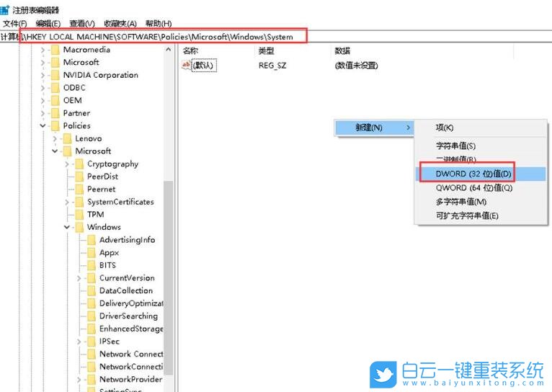Select the IPSec tree item
The width and height of the screenshot is (552, 392).
[x=109, y=342]
